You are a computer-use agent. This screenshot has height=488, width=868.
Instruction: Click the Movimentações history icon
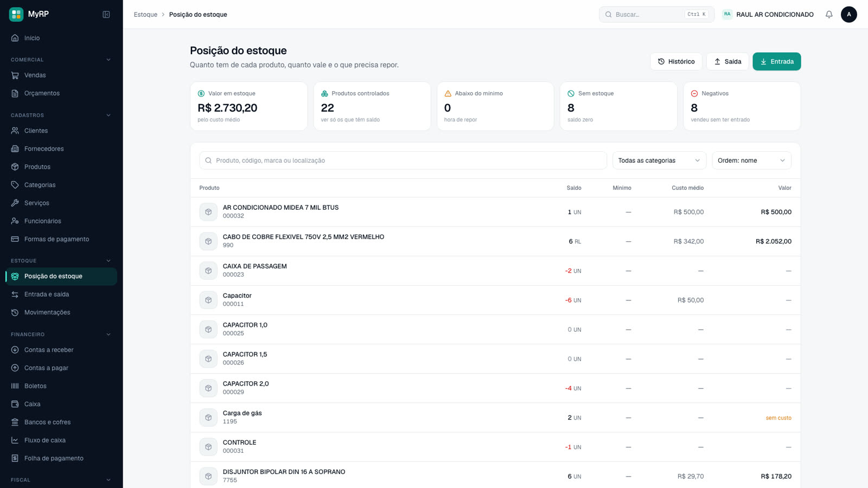15,312
